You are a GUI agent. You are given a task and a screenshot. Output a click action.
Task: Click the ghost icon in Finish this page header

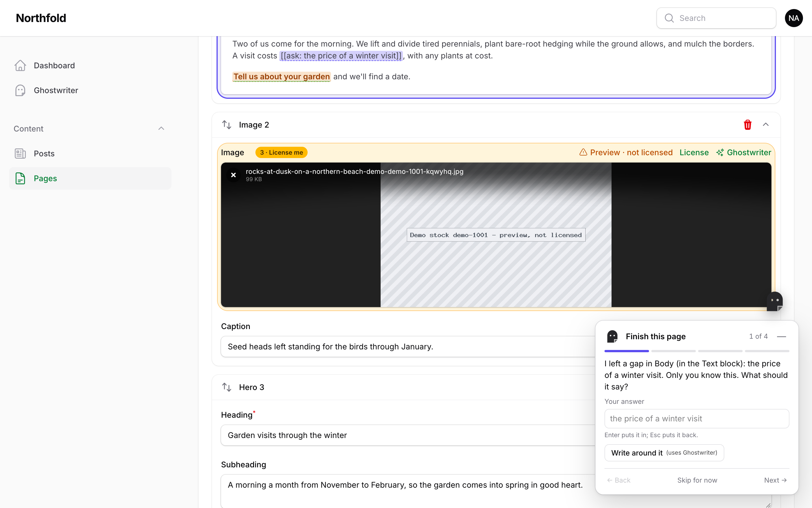[612, 336]
